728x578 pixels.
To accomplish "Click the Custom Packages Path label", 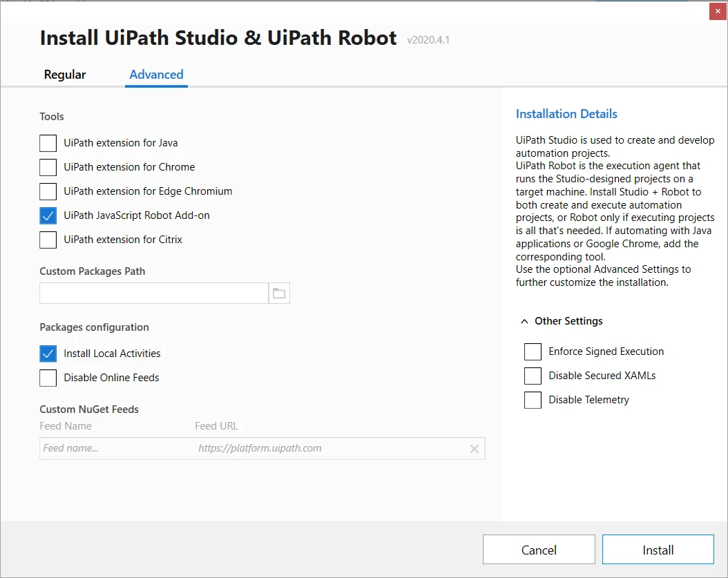I will (93, 271).
